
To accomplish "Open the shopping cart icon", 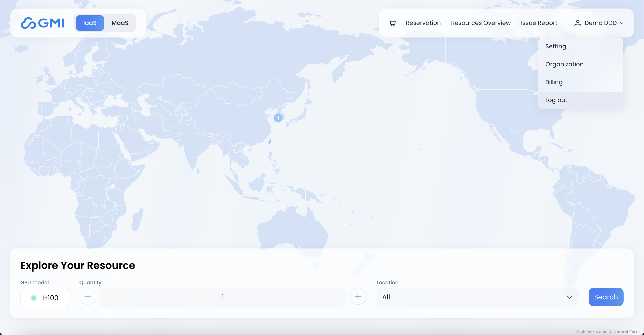I will point(392,23).
